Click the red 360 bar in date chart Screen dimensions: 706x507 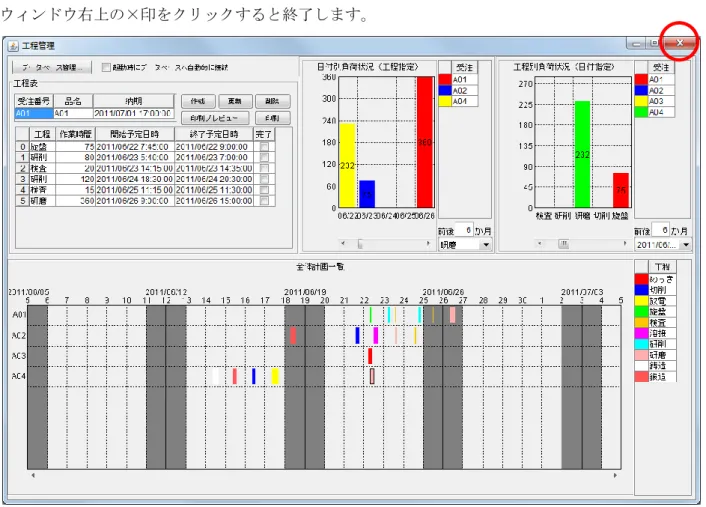[x=425, y=142]
